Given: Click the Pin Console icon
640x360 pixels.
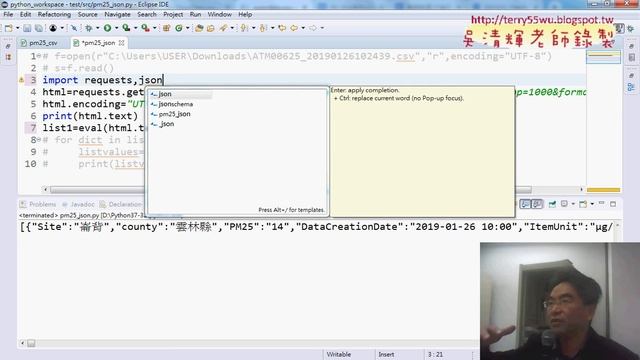Looking at the screenshot, I should (x=552, y=204).
